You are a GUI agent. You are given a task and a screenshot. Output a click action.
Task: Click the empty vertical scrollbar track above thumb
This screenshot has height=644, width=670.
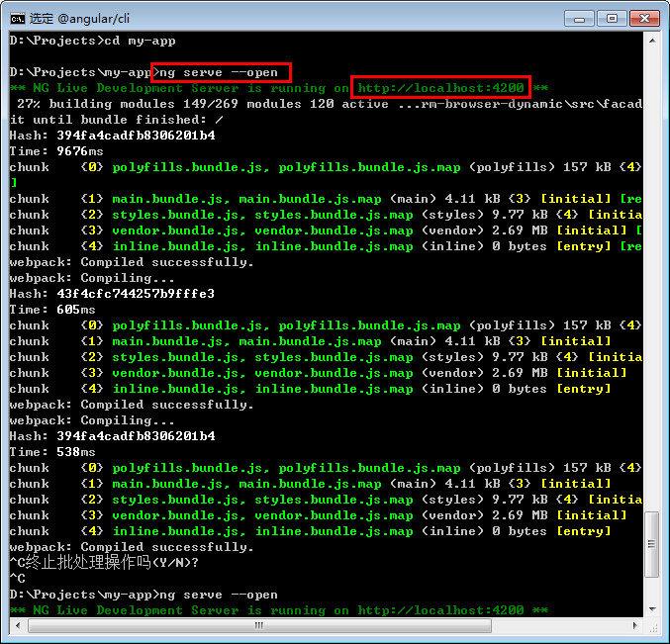click(x=651, y=277)
